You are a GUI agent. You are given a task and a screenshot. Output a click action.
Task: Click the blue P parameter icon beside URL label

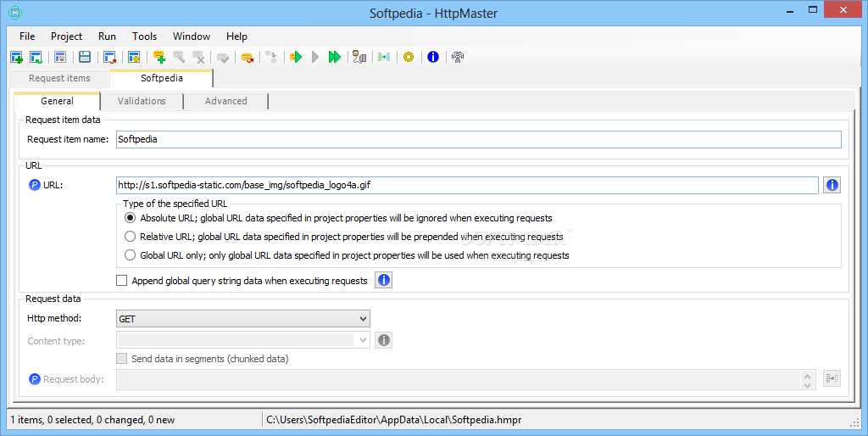pos(34,185)
